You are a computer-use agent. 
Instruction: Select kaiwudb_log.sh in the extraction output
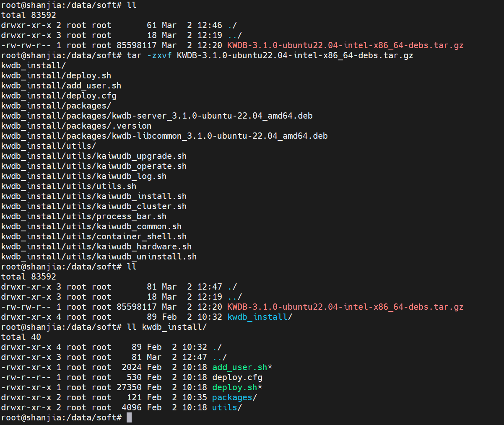pos(132,176)
